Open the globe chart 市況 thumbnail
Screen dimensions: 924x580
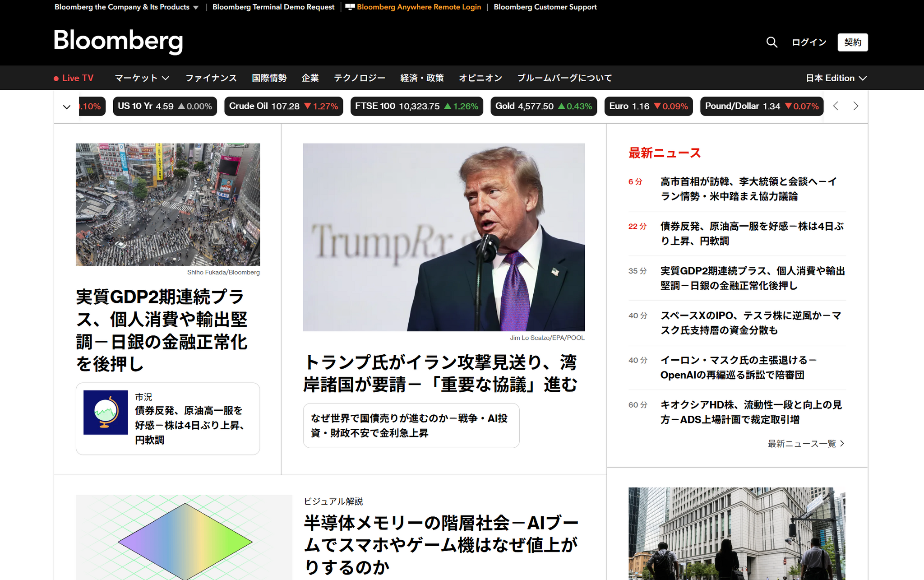point(106,413)
